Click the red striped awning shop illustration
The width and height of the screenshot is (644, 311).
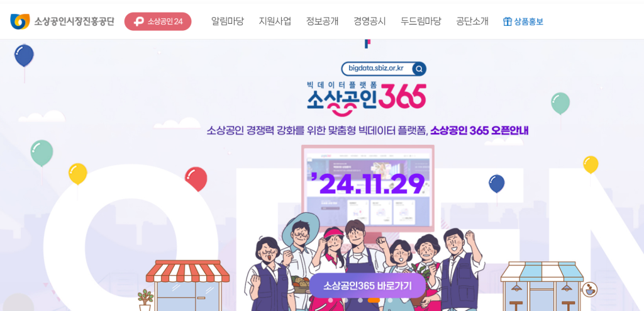point(187,285)
